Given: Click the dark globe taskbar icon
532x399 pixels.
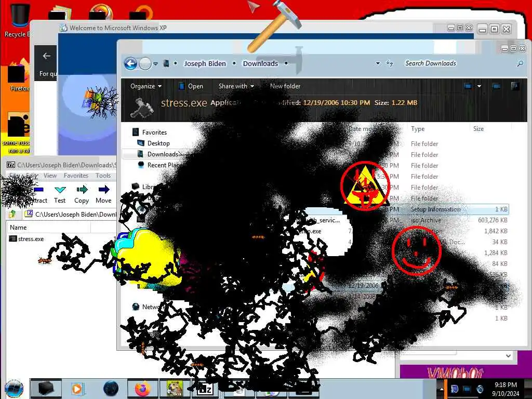Looking at the screenshot, I should tap(111, 389).
